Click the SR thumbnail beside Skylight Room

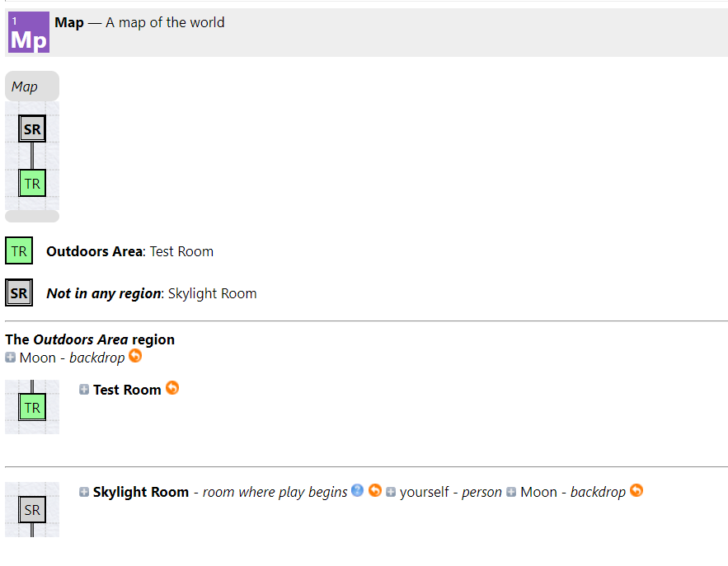(x=32, y=509)
